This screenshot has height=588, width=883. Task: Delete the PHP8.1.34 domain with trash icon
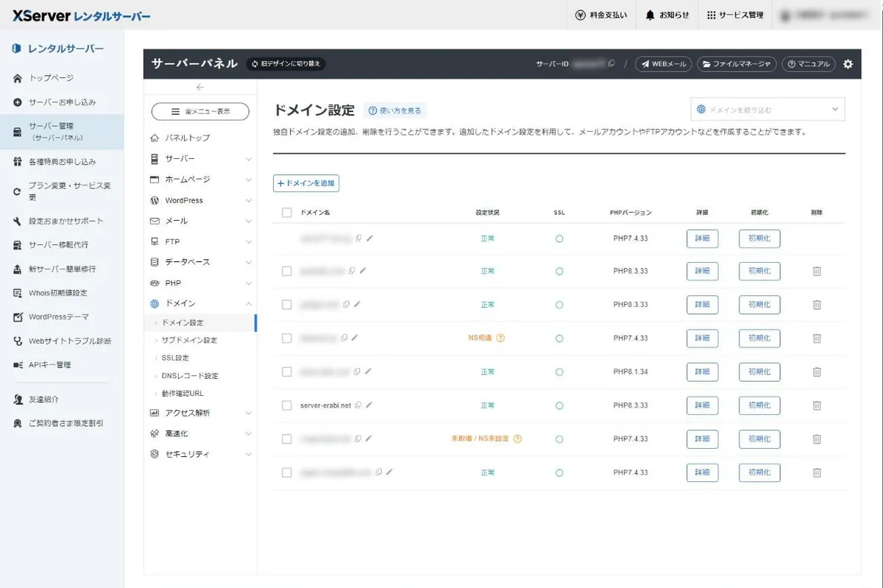coord(817,372)
